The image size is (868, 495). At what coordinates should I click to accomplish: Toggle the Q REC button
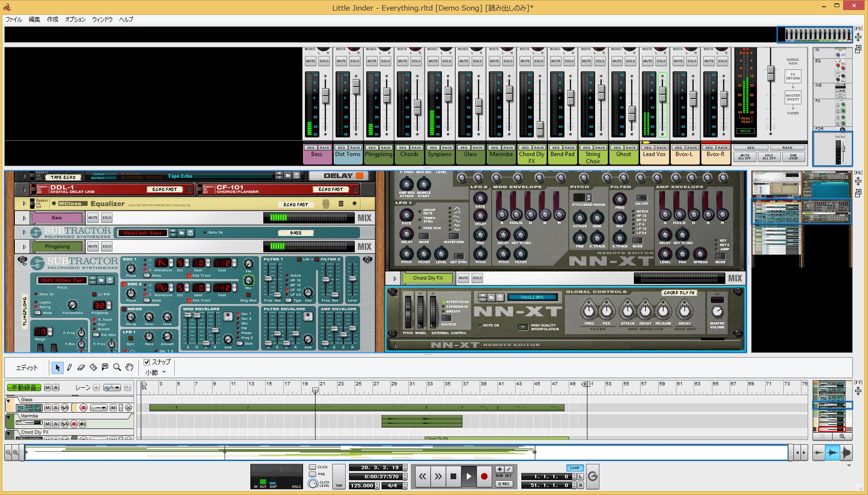pos(504,484)
